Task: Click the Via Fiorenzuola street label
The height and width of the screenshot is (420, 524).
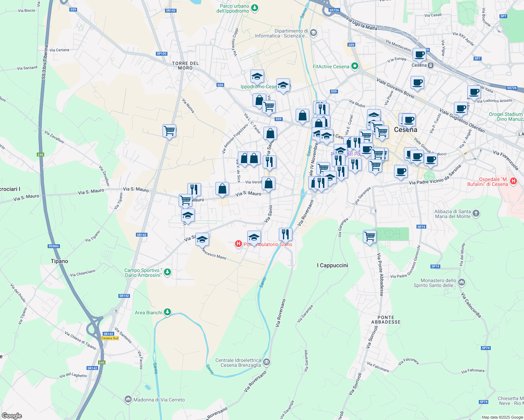Action: pos(505,160)
